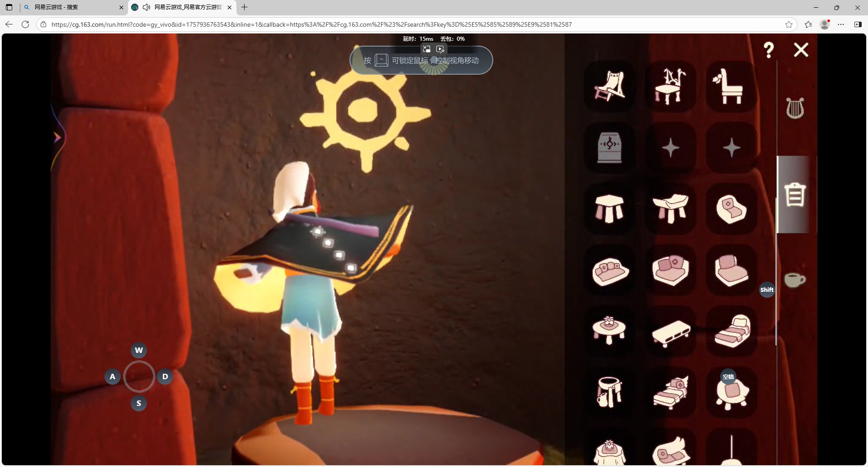868x467 pixels.
Task: Click the S movement key button
Action: (x=139, y=403)
